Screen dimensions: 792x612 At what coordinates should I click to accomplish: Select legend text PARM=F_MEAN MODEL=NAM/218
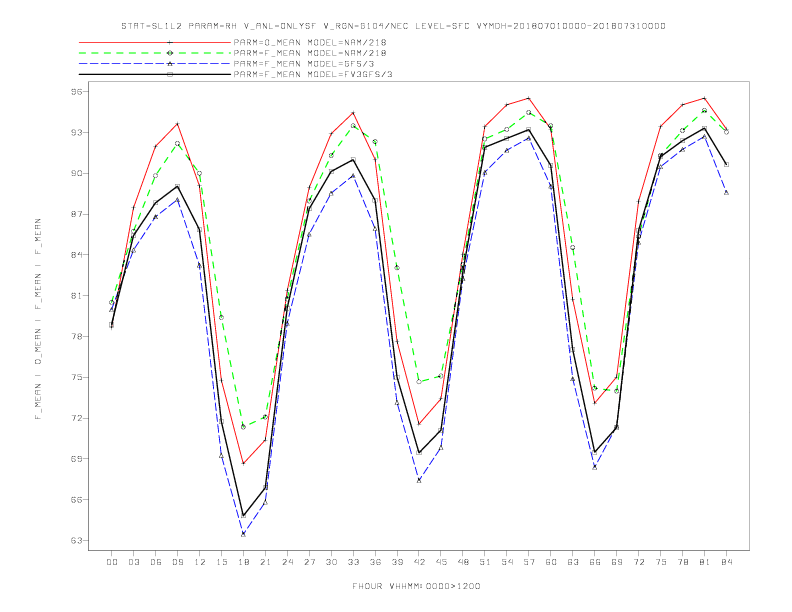(310, 53)
